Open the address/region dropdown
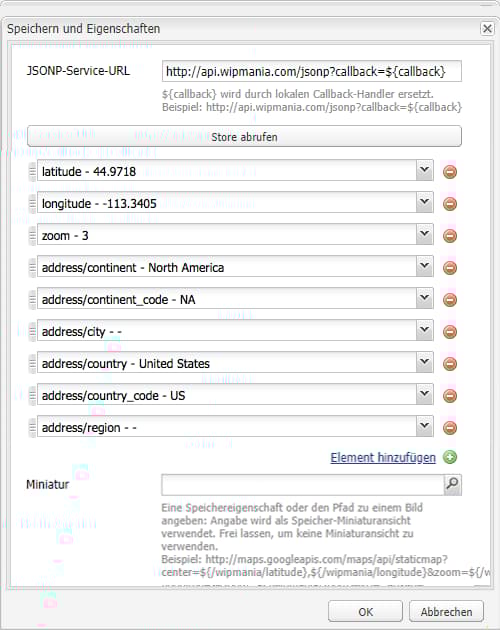The image size is (500, 630). tap(424, 426)
